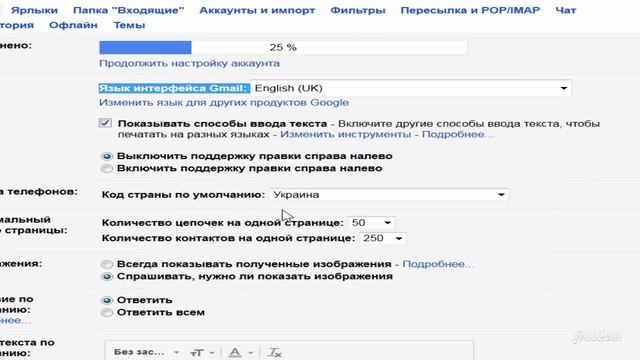This screenshot has width=640, height=360.
Task: Toggle Показывать способы ввода текста checkbox
Action: [x=105, y=123]
